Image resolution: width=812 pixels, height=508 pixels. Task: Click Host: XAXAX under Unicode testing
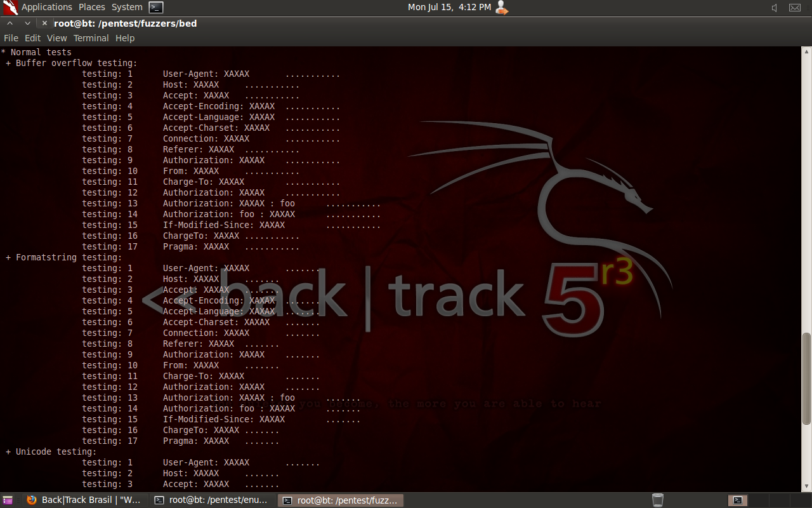pos(191,473)
